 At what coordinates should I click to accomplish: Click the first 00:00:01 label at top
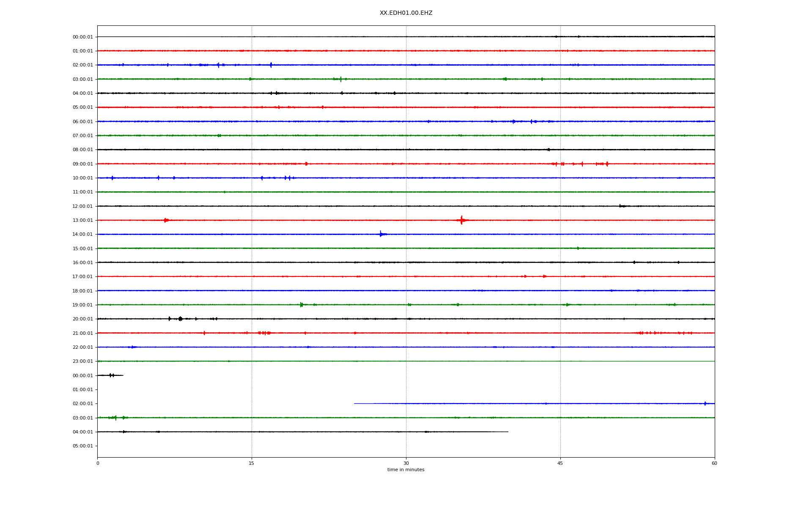[x=82, y=37]
